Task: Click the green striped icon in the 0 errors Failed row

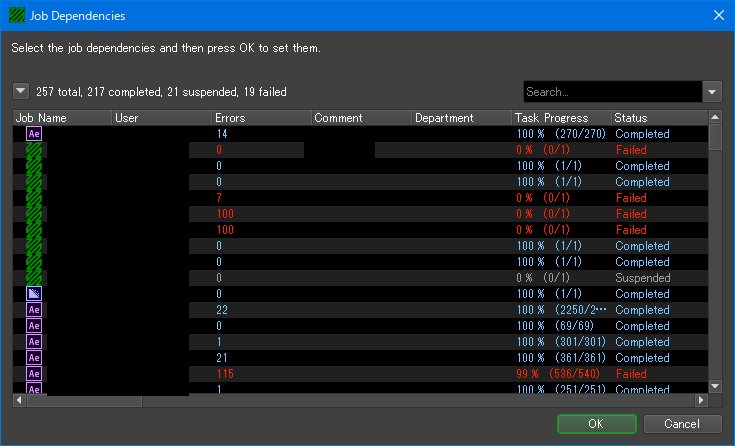Action: (x=34, y=150)
